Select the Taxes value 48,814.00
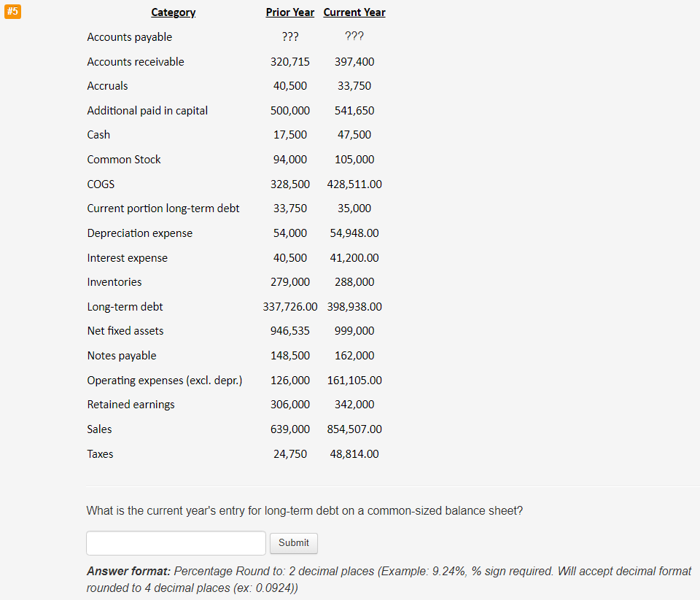 [354, 453]
